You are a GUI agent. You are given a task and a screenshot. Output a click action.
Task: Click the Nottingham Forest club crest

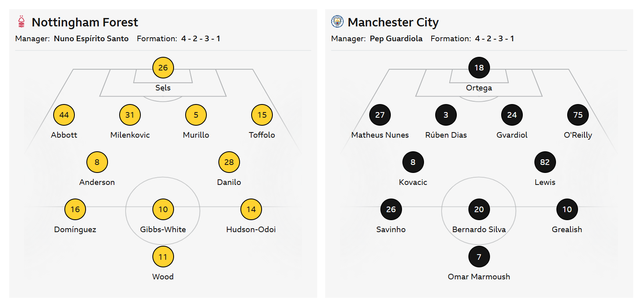tap(22, 22)
